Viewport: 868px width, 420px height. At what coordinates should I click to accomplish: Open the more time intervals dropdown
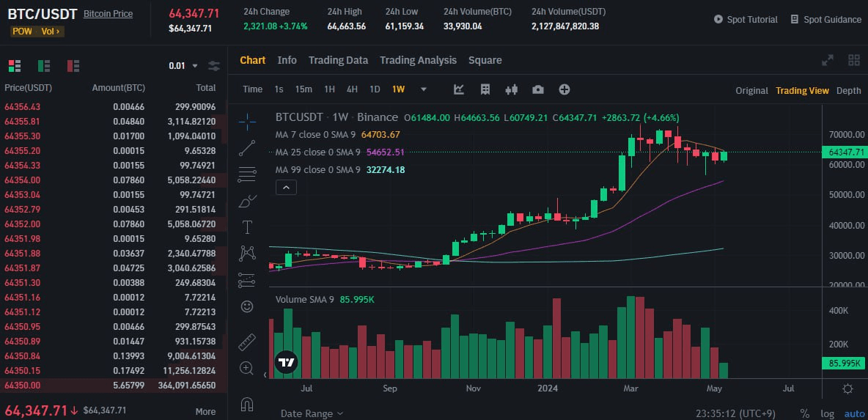(x=424, y=89)
